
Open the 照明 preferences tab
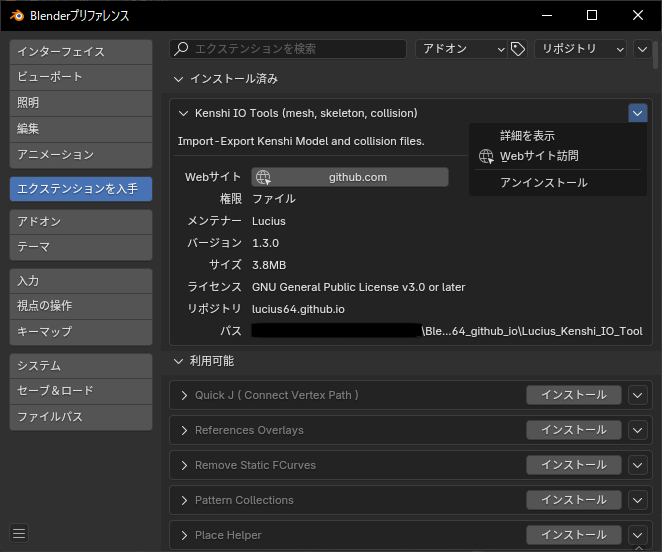tap(81, 103)
